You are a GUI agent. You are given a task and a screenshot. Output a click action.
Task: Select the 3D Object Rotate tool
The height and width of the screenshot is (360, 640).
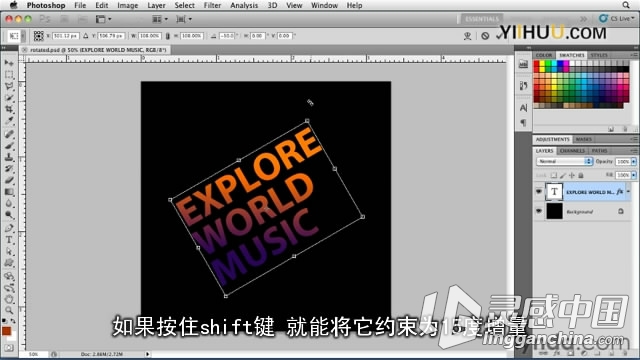tap(9, 276)
